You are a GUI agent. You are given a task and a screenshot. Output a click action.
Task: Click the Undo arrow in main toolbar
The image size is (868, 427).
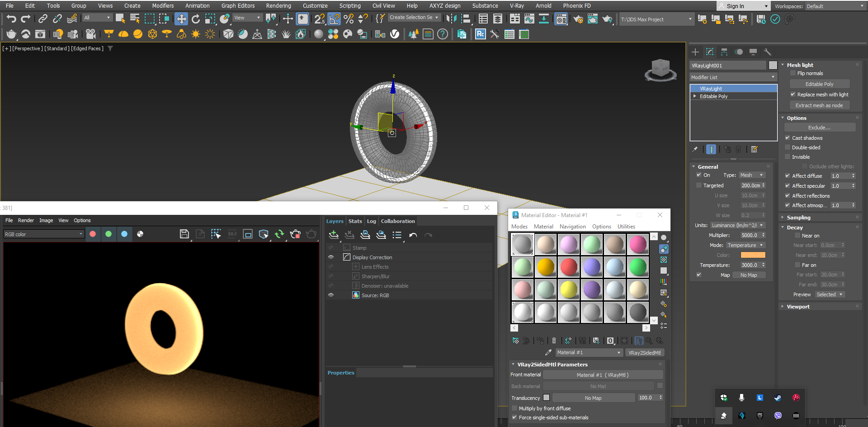coord(11,19)
